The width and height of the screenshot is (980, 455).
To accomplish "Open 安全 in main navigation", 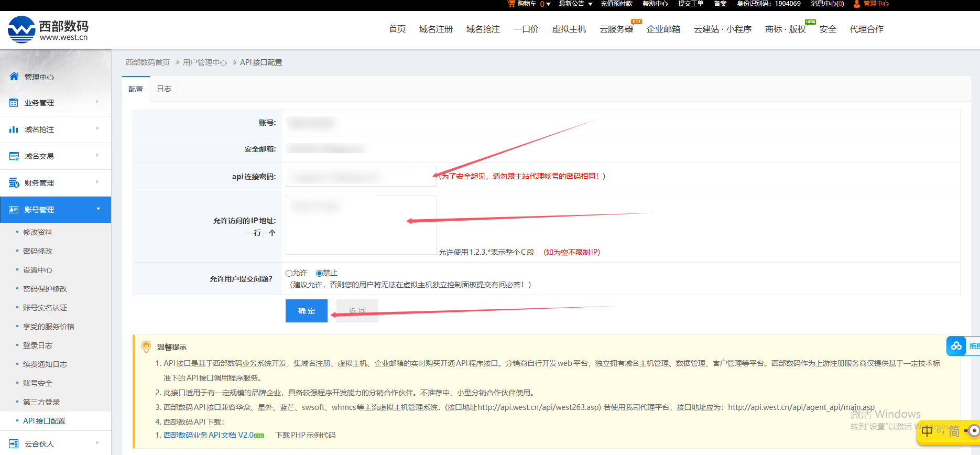I will (828, 29).
